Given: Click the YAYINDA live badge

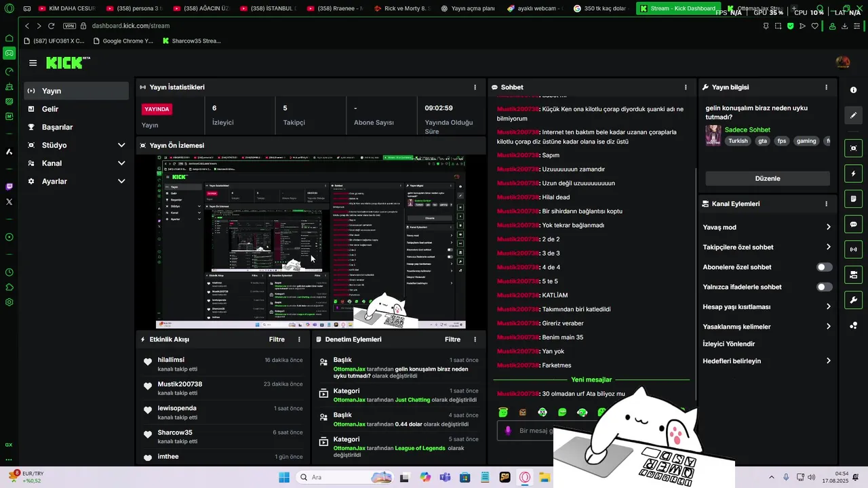Looking at the screenshot, I should coord(157,109).
